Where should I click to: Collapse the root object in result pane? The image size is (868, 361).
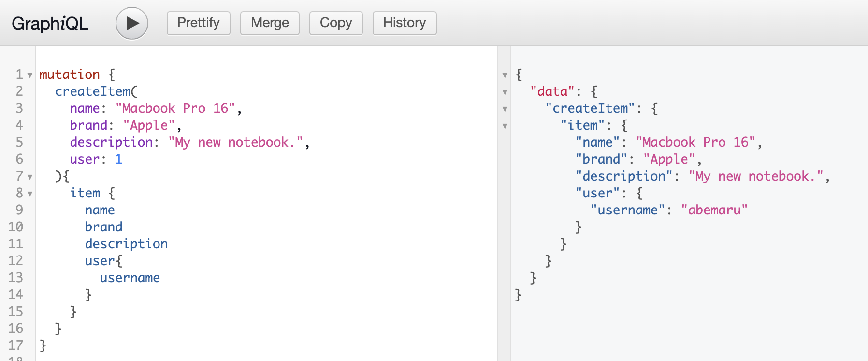click(505, 75)
